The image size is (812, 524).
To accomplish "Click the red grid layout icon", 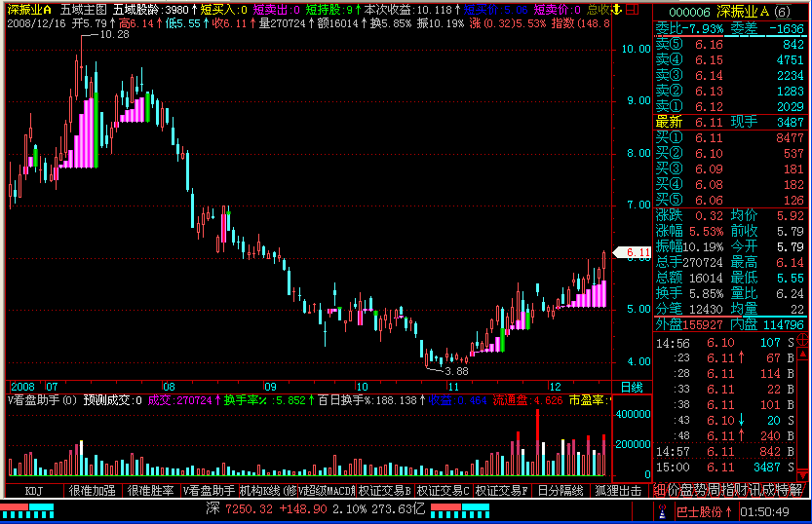I will click(633, 10).
